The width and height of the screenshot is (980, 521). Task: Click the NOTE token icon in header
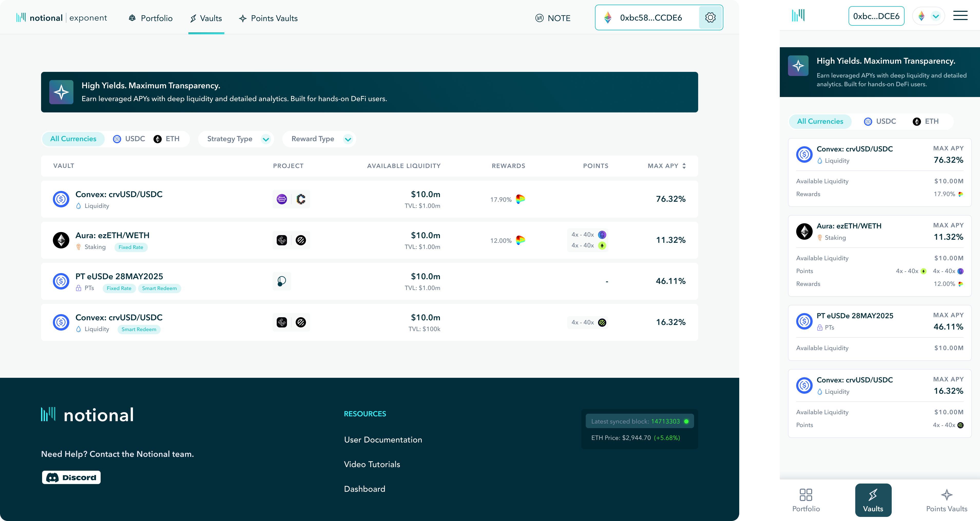(x=539, y=18)
